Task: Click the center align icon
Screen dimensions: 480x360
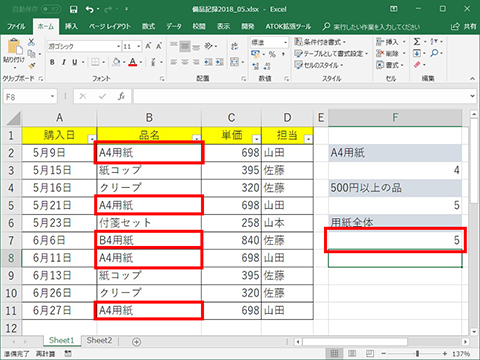Action: [x=185, y=62]
